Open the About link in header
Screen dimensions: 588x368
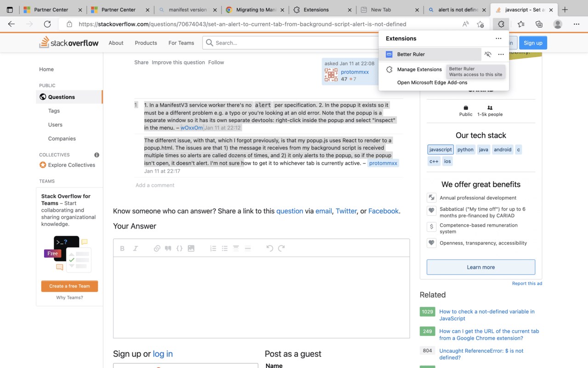point(116,43)
